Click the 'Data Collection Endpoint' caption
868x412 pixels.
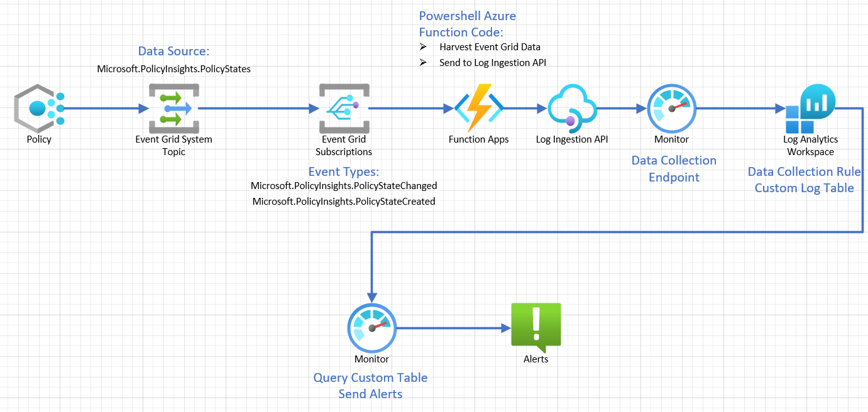coord(674,169)
